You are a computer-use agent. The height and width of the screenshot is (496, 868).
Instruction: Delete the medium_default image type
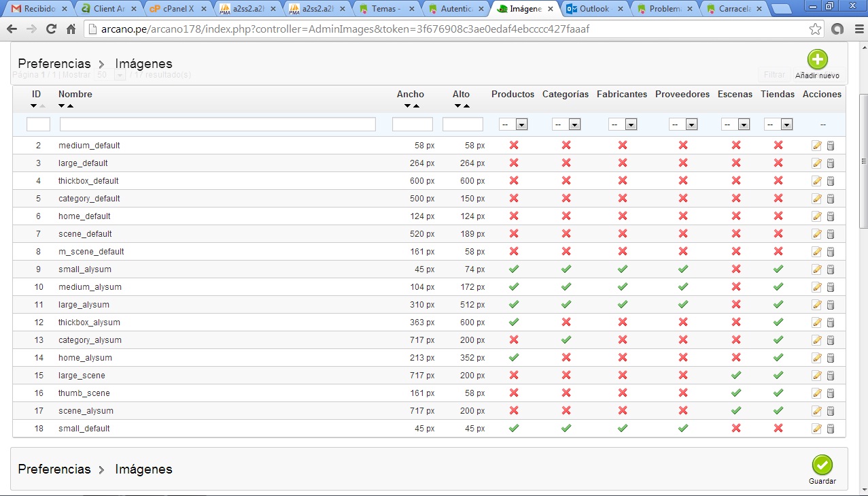pos(831,146)
